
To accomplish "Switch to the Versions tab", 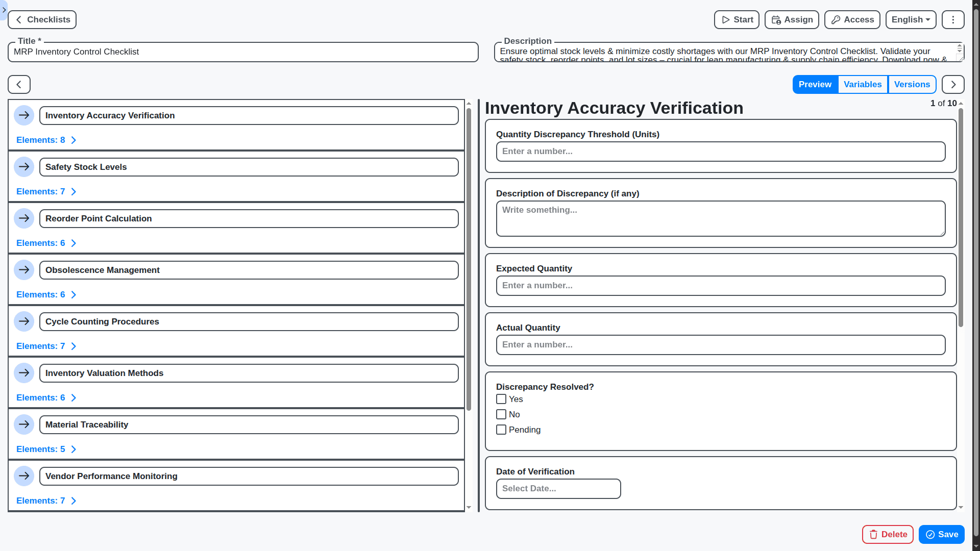I will (x=912, y=84).
